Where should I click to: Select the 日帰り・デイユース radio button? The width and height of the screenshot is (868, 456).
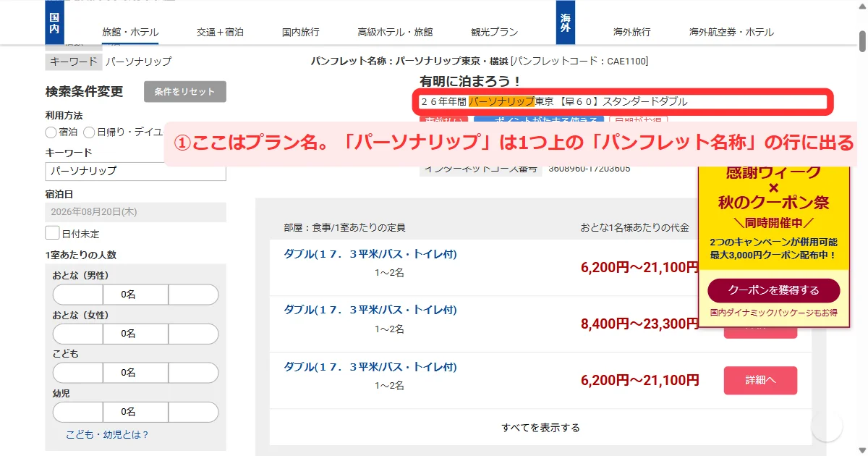coord(89,132)
